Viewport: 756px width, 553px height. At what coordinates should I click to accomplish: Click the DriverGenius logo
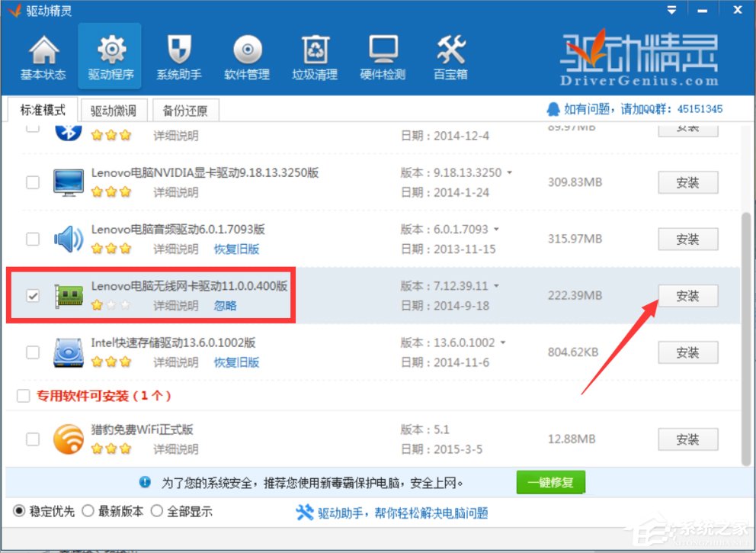(640, 57)
